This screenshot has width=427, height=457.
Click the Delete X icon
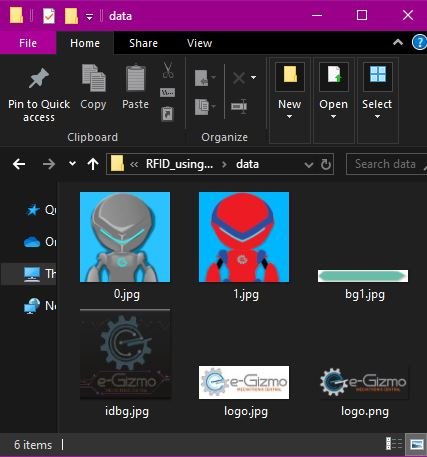coord(239,78)
